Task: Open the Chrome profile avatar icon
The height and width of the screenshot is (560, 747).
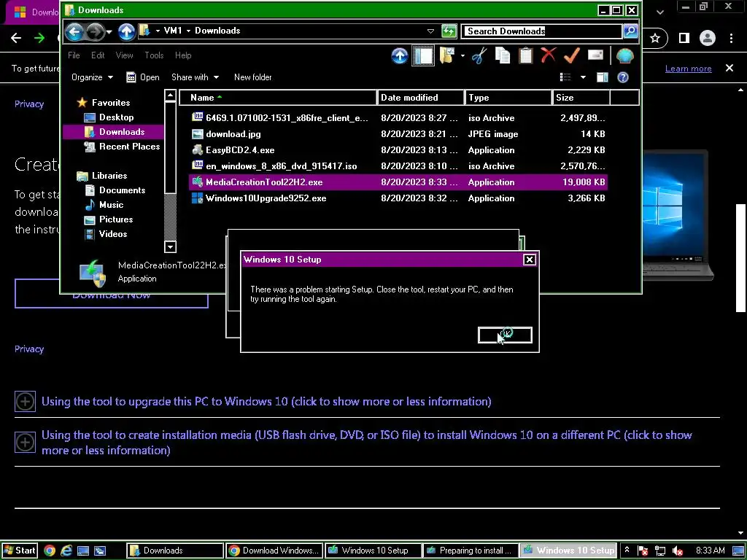Action: coord(708,38)
